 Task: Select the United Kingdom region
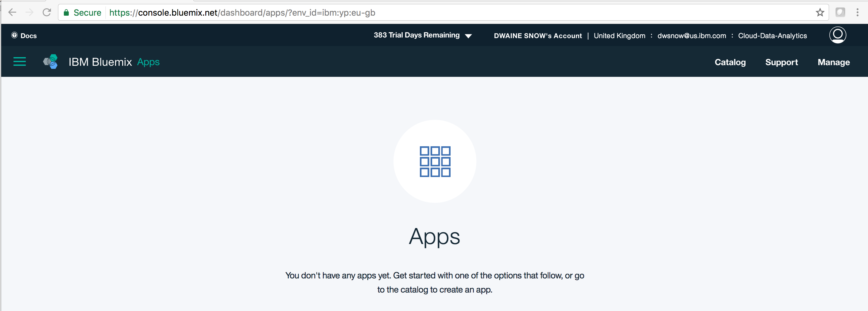(619, 36)
